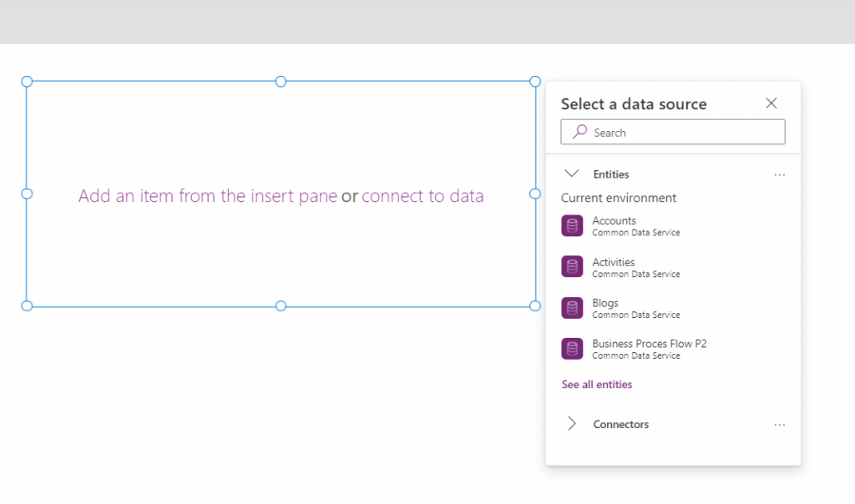Click 'Common Data Service' under Activities

click(x=635, y=274)
